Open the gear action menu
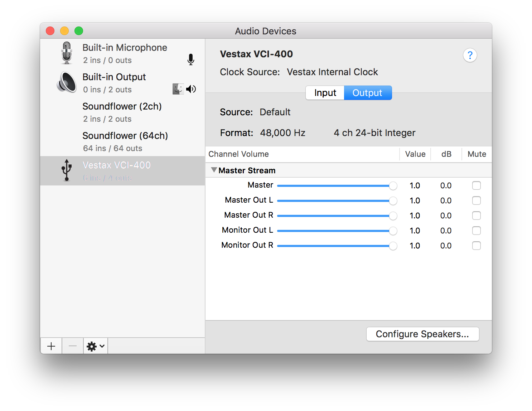The width and height of the screenshot is (532, 411). point(96,346)
